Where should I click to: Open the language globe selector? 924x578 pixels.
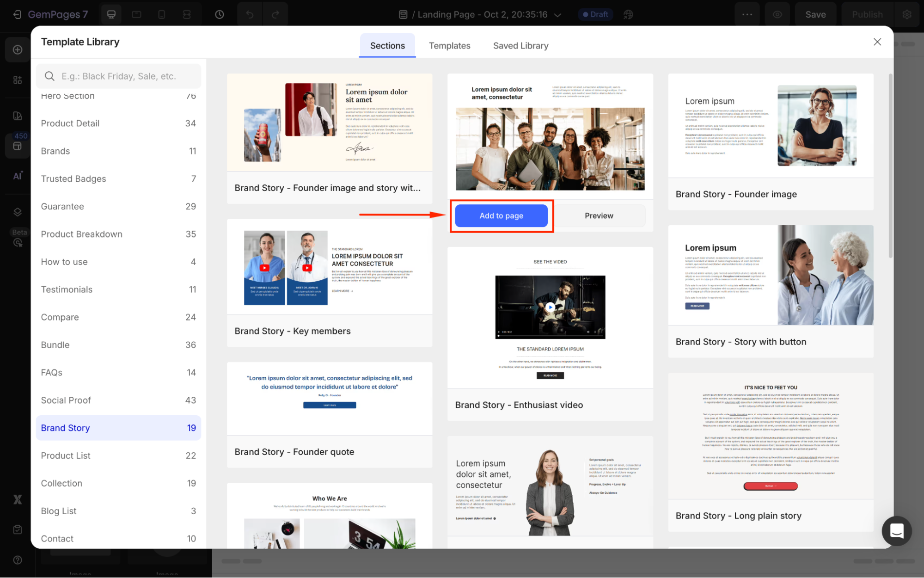pyautogui.click(x=628, y=14)
